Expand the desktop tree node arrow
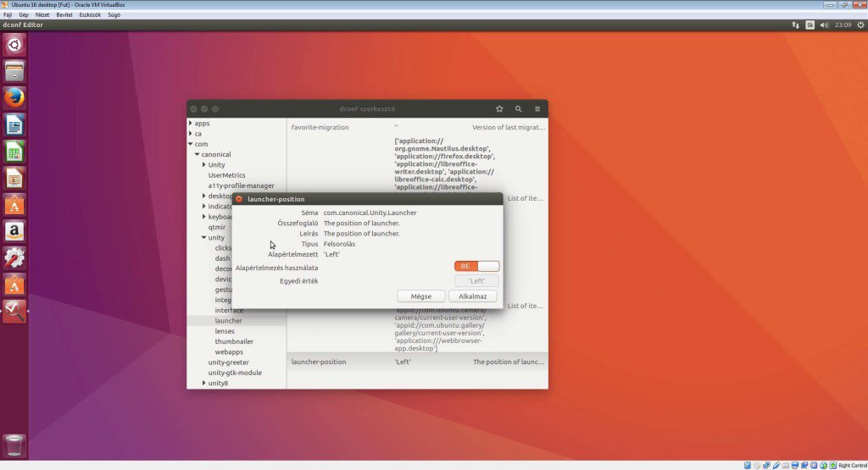Screen dimensions: 868x470 pyautogui.click(x=203, y=196)
